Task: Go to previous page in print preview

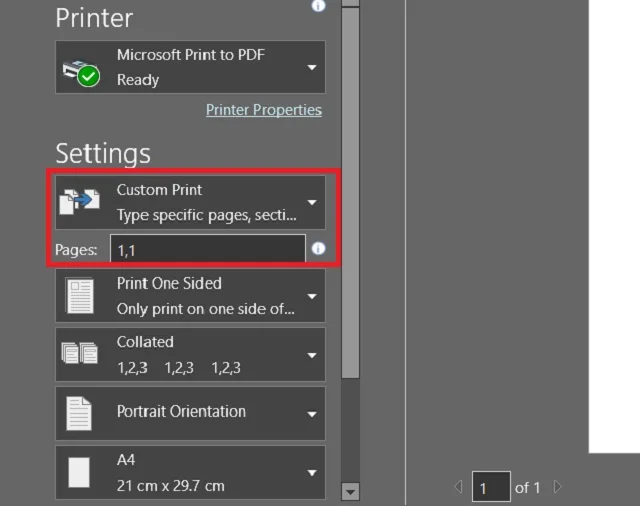Action: coord(458,486)
